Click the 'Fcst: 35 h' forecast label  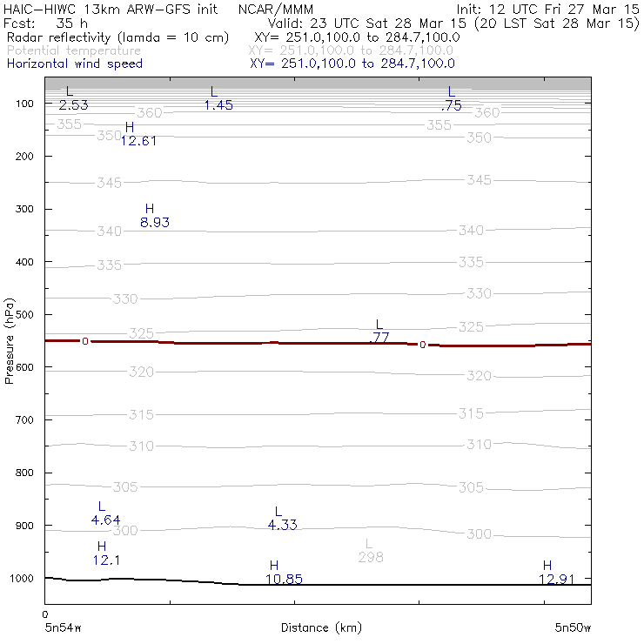[45, 23]
